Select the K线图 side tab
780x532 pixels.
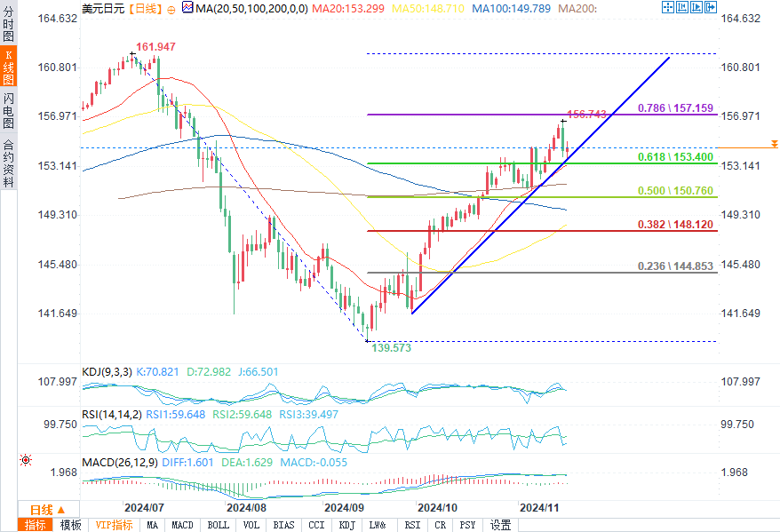[9, 67]
